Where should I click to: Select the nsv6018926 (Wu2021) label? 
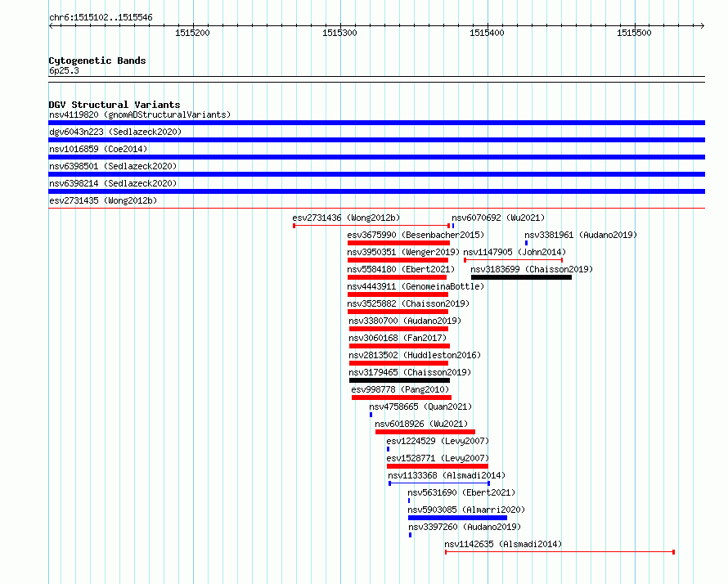[421, 424]
